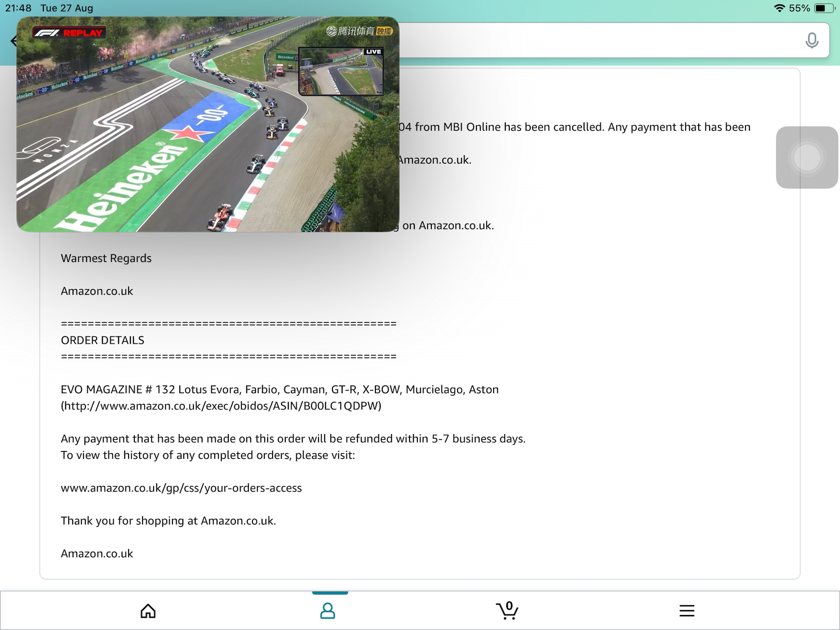This screenshot has height=630, width=840.
Task: Open the account profile tab
Action: [328, 611]
